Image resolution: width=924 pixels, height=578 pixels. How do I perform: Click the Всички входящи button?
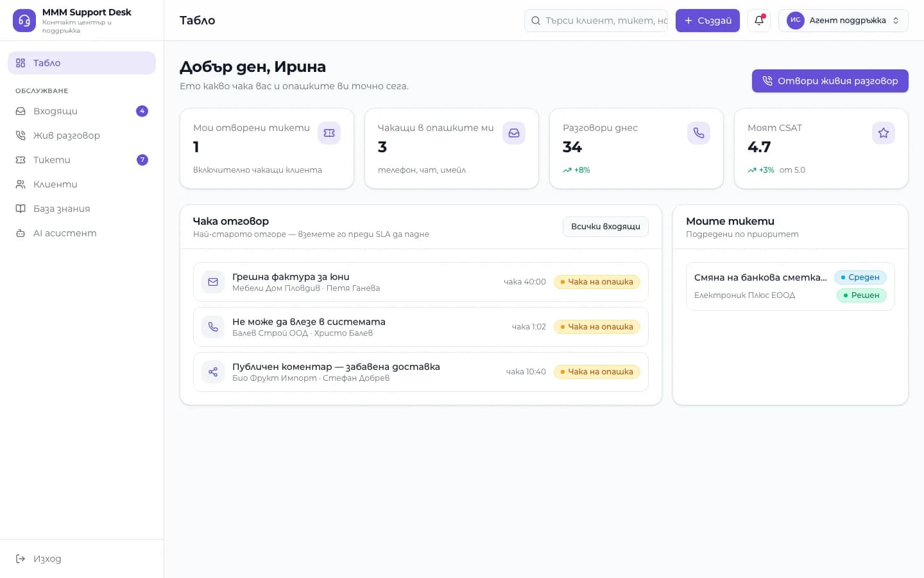[606, 227]
